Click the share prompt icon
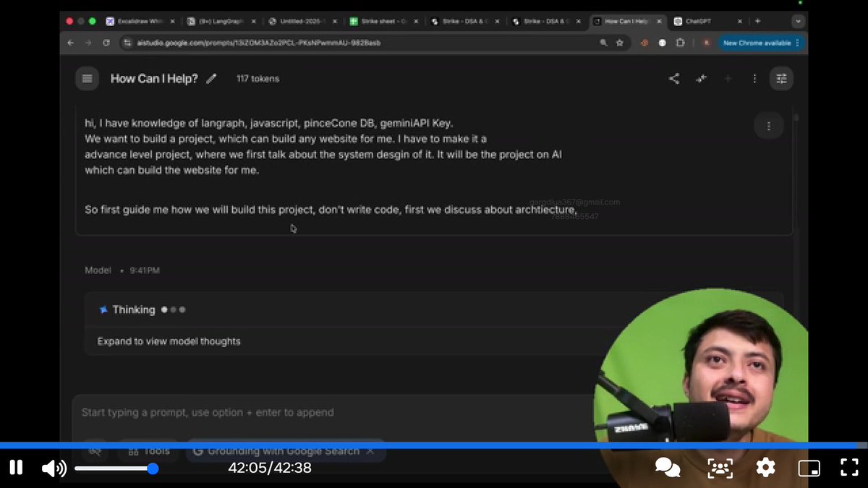The width and height of the screenshot is (868, 488). (674, 79)
